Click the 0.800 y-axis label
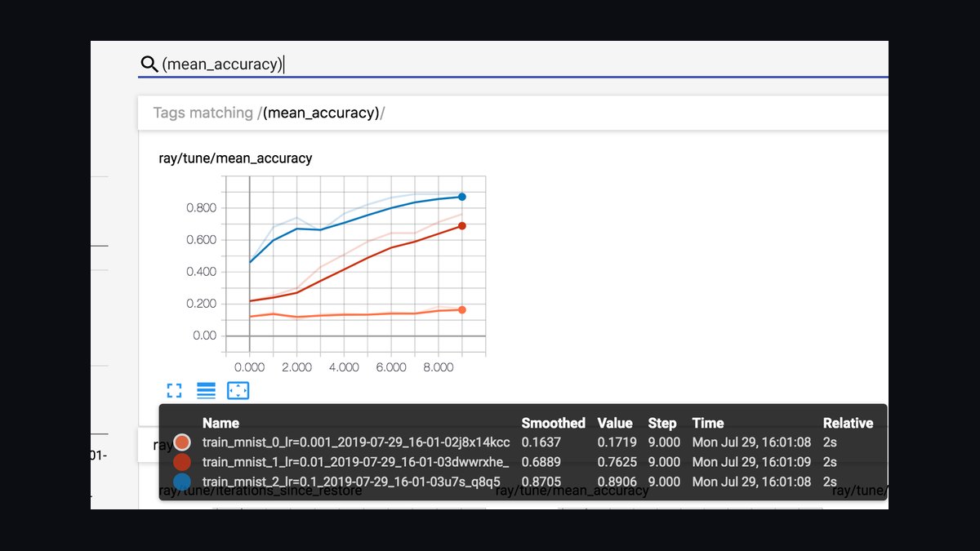 [200, 208]
